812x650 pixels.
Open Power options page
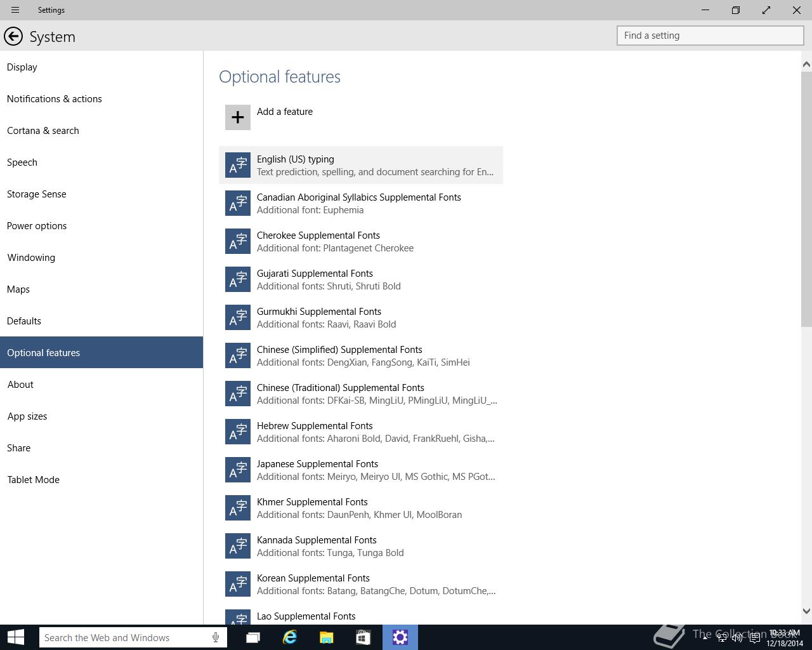click(x=101, y=225)
